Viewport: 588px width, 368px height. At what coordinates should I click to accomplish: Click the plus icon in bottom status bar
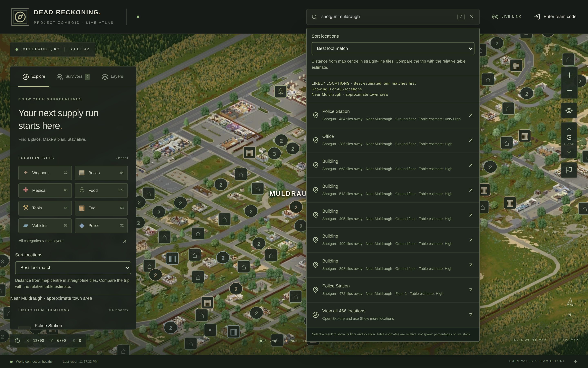click(x=575, y=362)
